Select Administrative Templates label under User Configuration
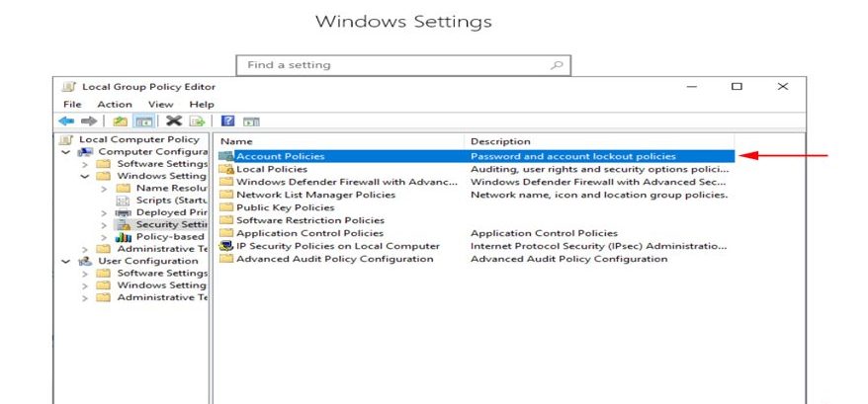The image size is (868, 404). coord(163,297)
